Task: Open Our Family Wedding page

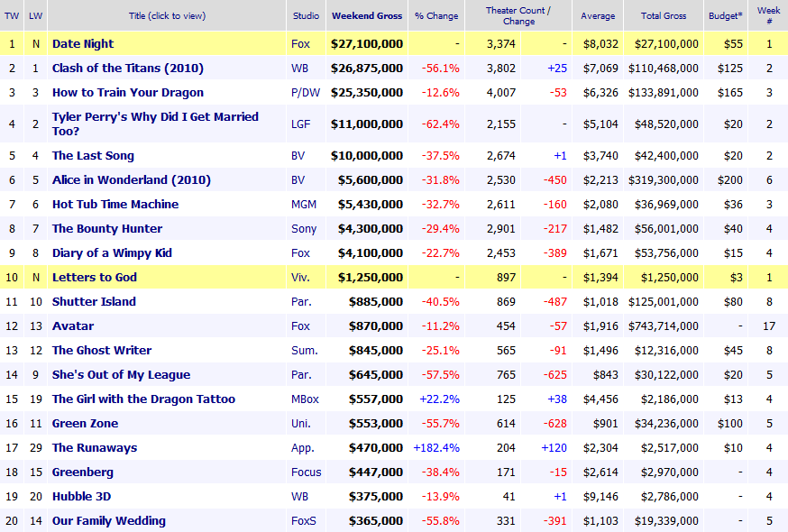Action: (108, 521)
